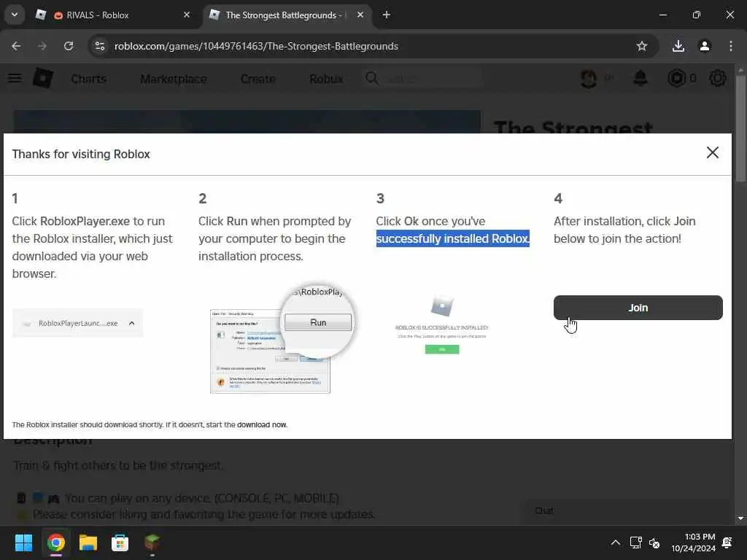Click the Chrome taskbar icon

pos(56,542)
